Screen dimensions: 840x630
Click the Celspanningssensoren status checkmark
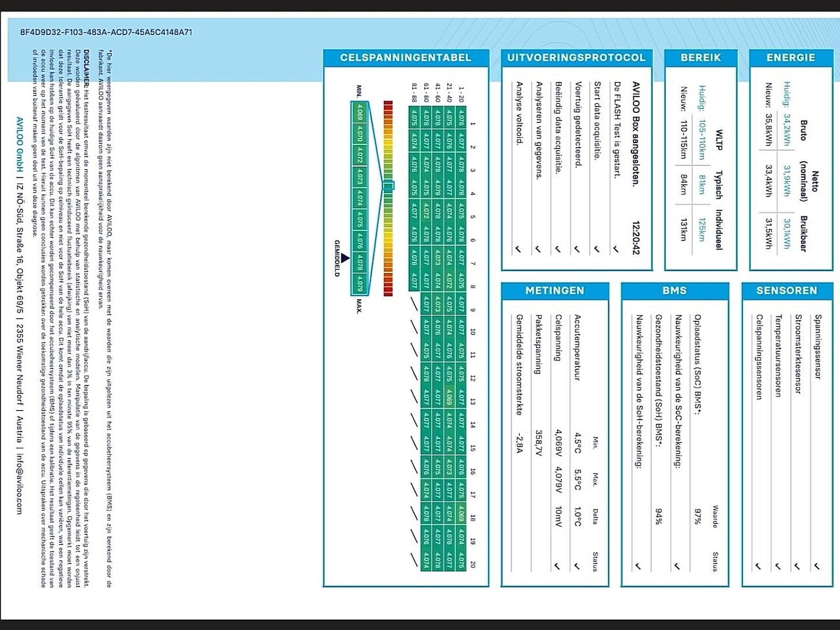pos(758,566)
